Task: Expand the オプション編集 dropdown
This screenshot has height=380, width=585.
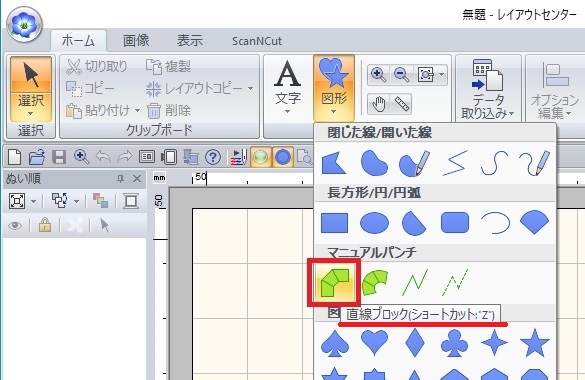Action: [x=568, y=113]
